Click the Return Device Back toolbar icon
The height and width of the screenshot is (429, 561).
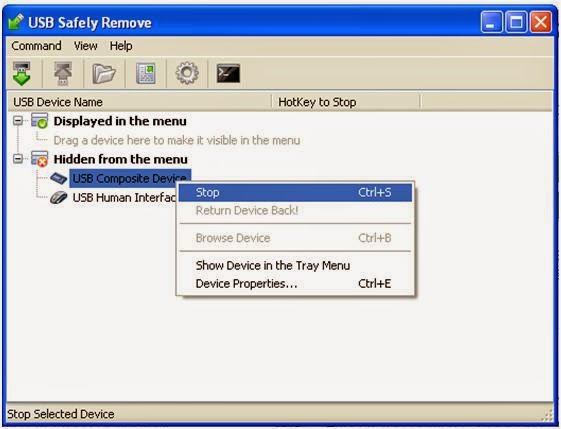click(63, 73)
